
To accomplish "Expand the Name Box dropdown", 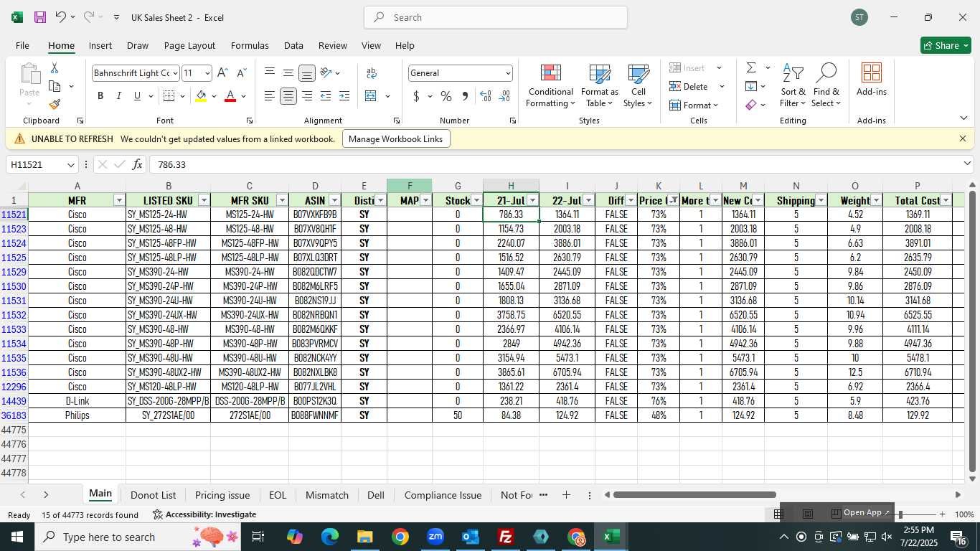I will [x=70, y=165].
